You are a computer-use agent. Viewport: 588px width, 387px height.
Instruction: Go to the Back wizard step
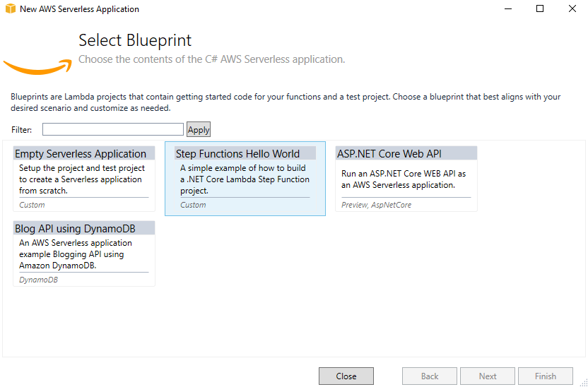coord(430,376)
